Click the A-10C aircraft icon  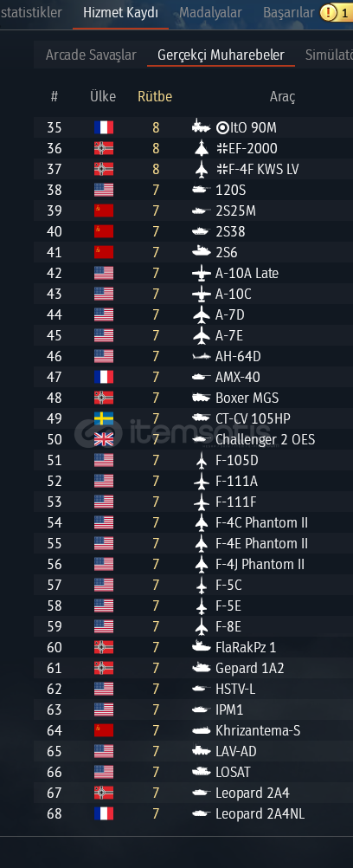201,294
